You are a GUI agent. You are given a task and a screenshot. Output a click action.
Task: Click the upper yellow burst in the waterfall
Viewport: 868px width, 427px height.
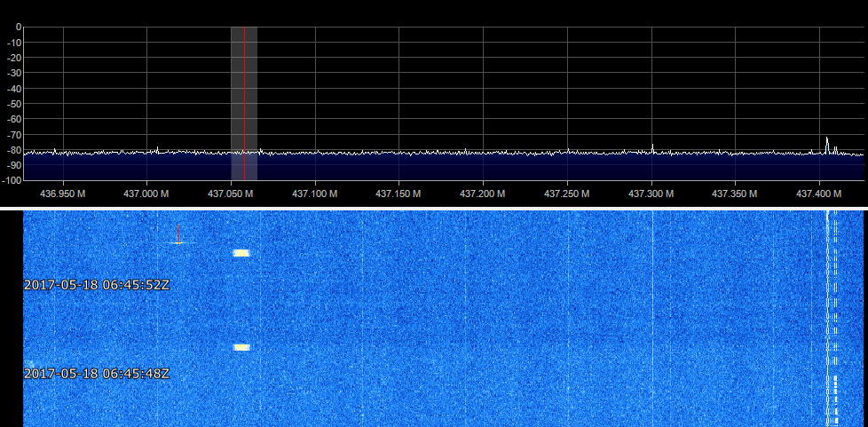(241, 253)
